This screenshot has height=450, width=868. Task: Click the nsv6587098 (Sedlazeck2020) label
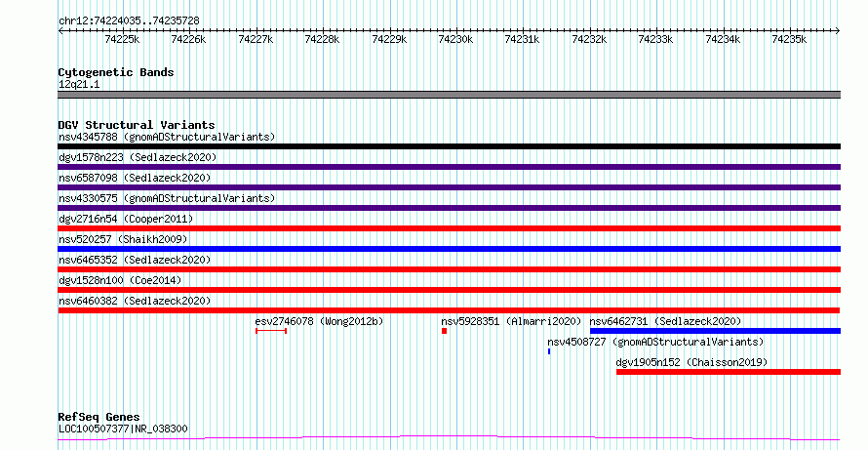pos(135,178)
